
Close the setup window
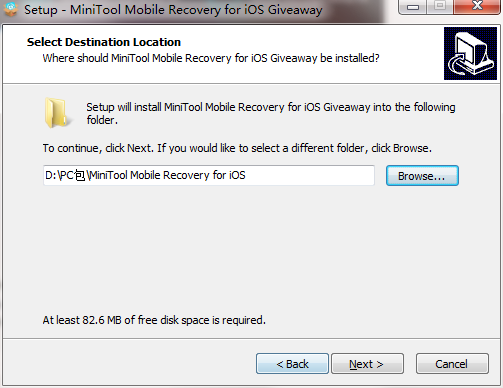click(477, 7)
